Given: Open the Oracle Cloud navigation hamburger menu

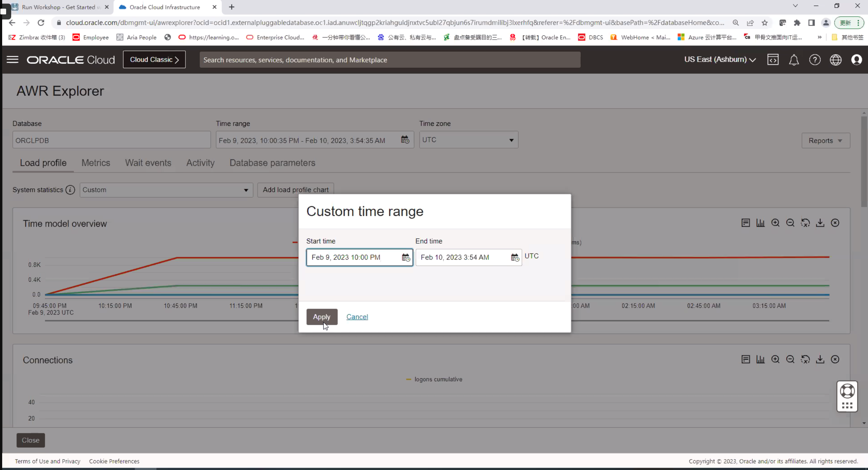Looking at the screenshot, I should (x=12, y=59).
